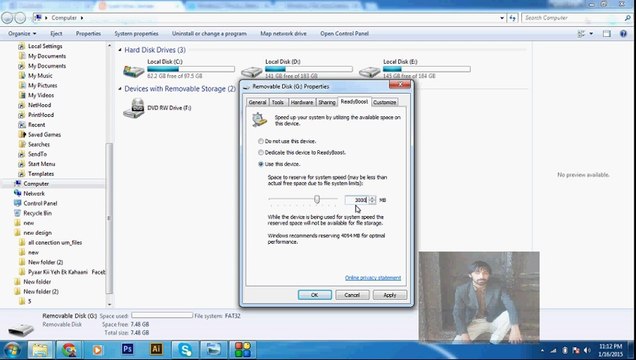
Task: Click Apply in Properties dialog
Action: (390, 295)
